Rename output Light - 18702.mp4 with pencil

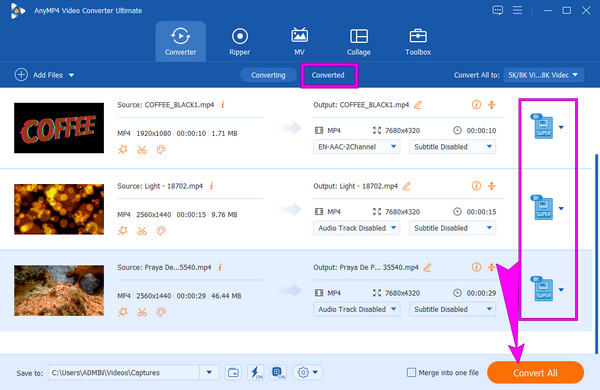pyautogui.click(x=407, y=186)
